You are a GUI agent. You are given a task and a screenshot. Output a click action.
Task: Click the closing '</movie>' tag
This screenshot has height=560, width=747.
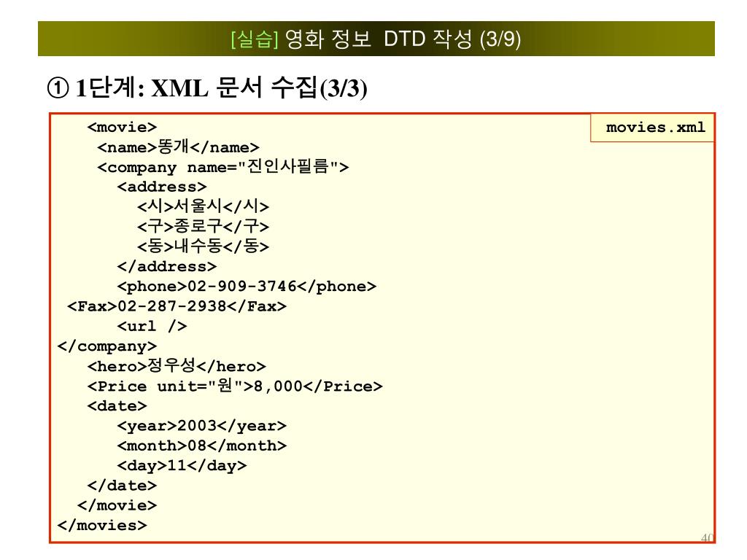pyautogui.click(x=117, y=505)
